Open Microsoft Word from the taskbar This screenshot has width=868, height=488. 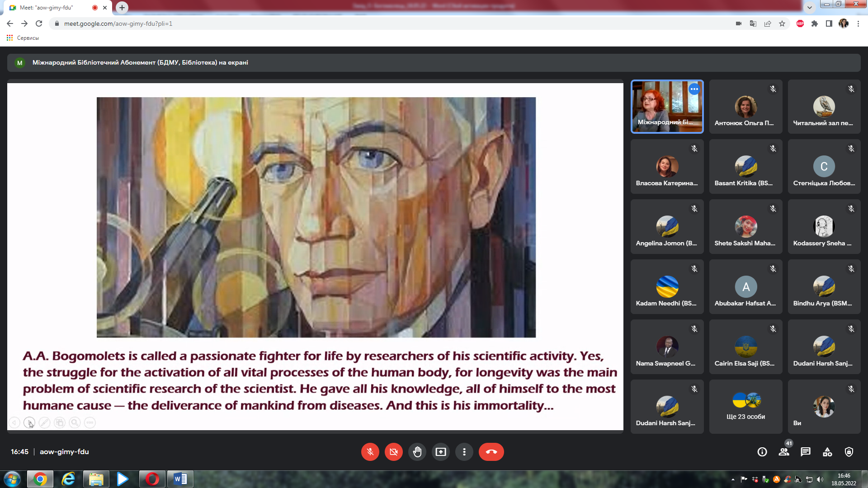point(180,479)
